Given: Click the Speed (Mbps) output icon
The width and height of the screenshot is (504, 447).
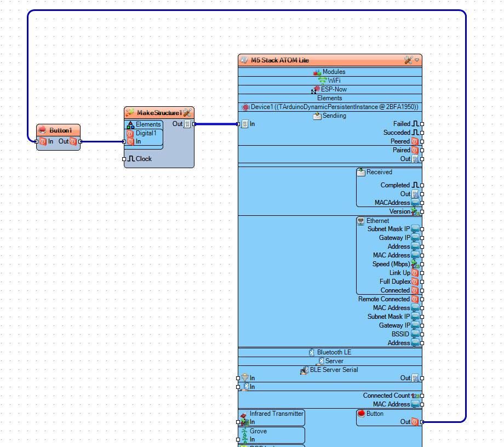Looking at the screenshot, I should coord(415,264).
